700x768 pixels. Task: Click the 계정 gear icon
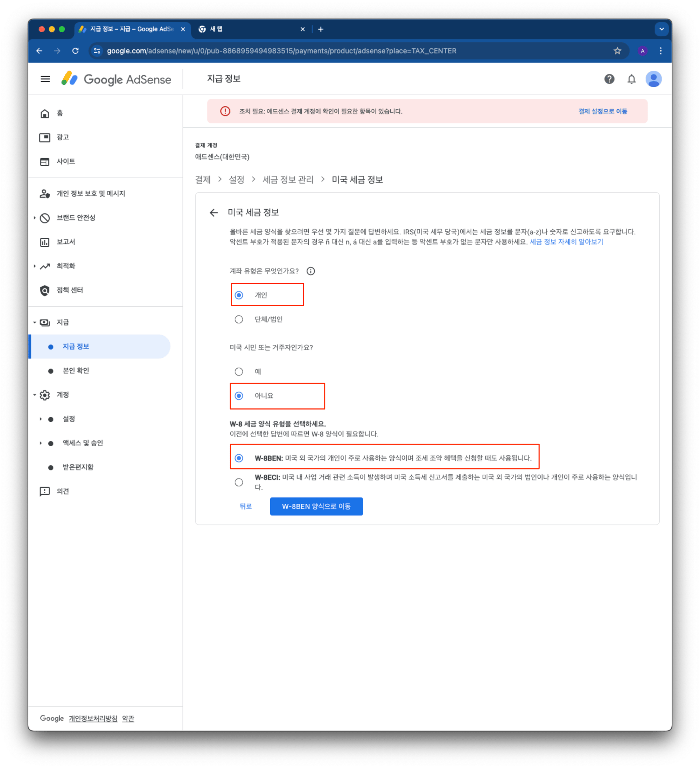coord(44,396)
